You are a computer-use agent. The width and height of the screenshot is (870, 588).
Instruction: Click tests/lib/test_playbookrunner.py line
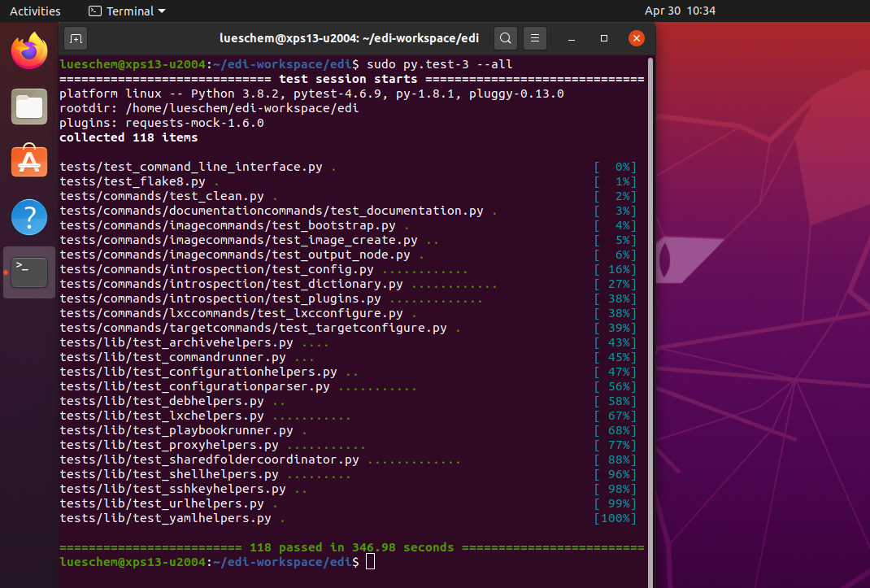click(x=347, y=430)
